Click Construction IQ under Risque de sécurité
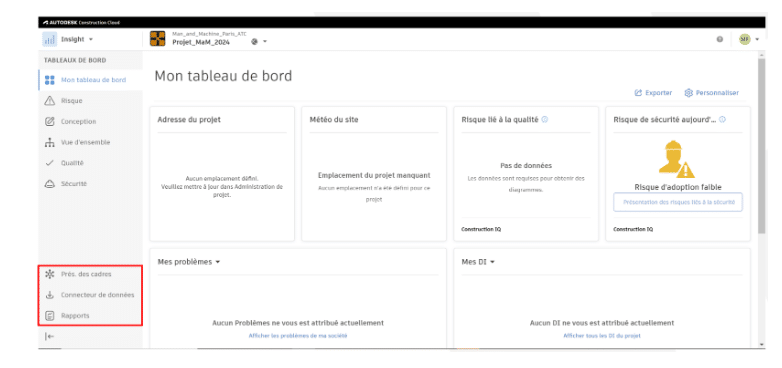Image resolution: width=782 pixels, height=368 pixels. tap(633, 229)
